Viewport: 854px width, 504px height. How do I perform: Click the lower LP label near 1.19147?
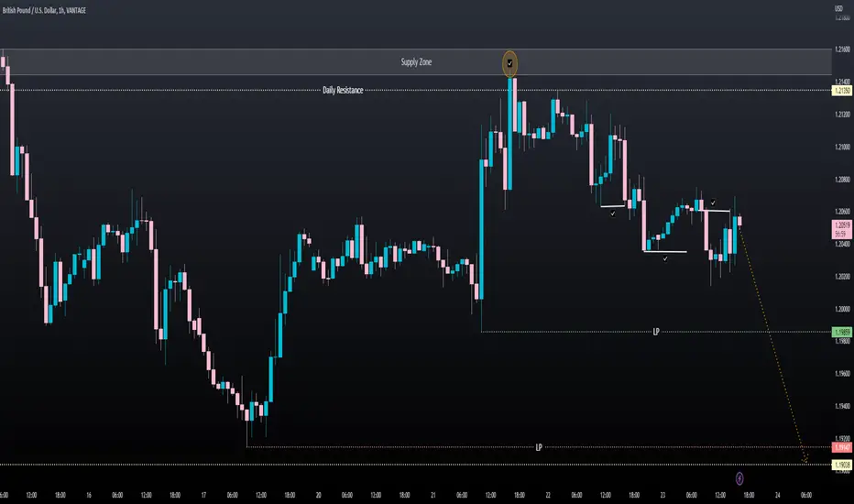(539, 447)
